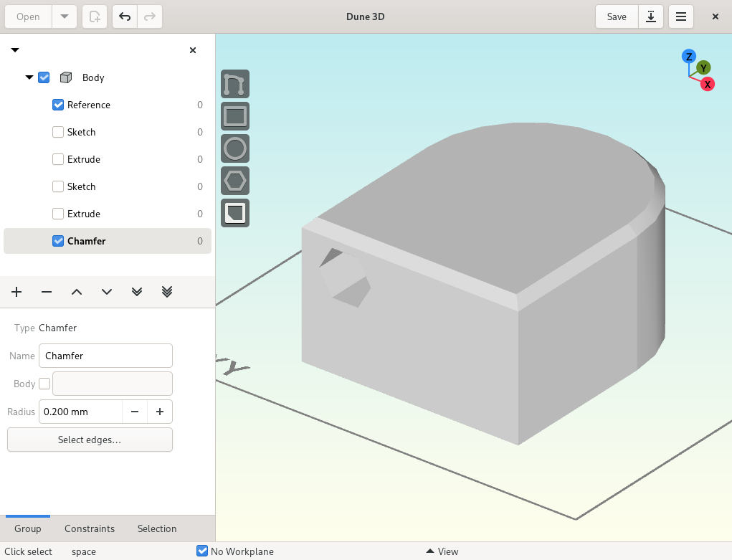The image size is (732, 560).
Task: Create a new document
Action: pyautogui.click(x=95, y=16)
